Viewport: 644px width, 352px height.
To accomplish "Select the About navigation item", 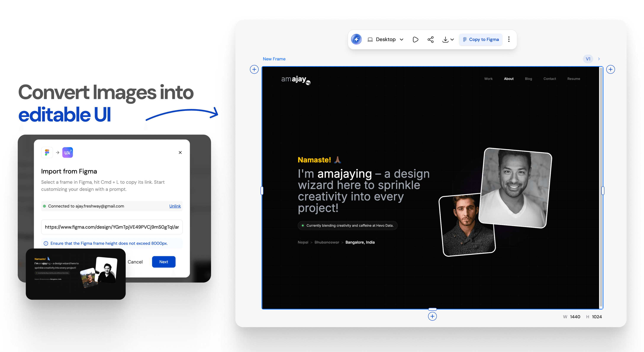I will [x=509, y=79].
